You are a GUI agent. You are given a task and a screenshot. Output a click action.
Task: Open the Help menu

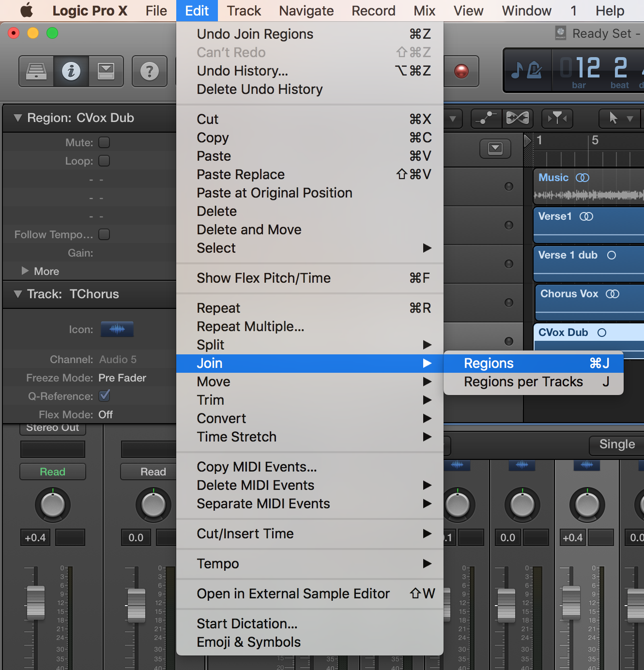point(610,11)
